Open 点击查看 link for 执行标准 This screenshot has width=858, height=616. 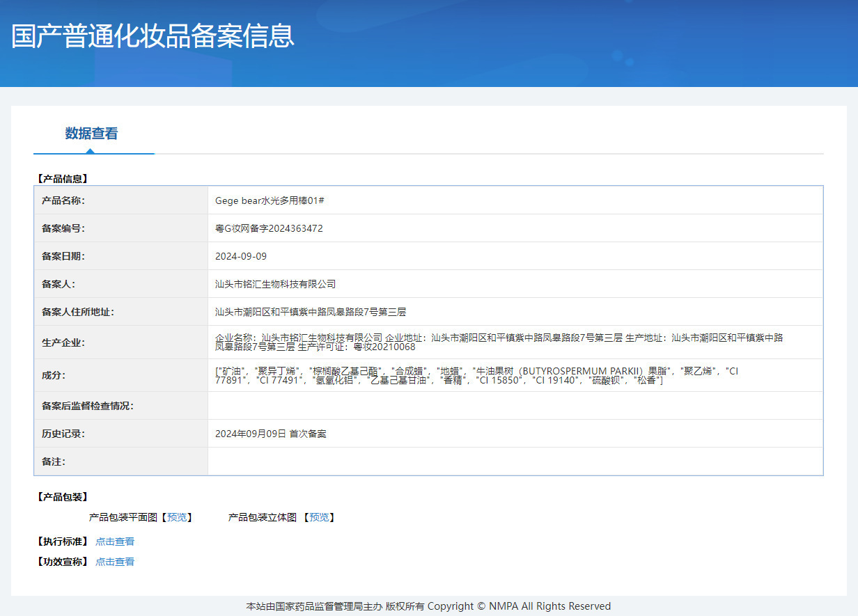click(115, 542)
